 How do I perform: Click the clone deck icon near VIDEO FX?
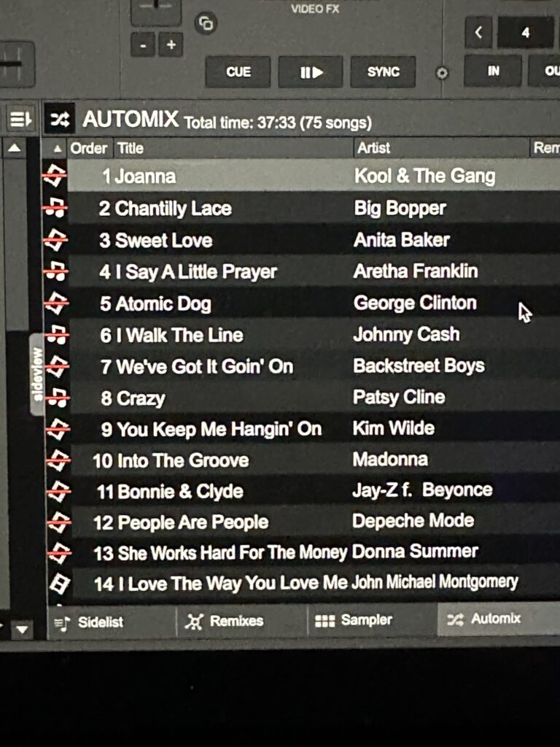coord(206,23)
